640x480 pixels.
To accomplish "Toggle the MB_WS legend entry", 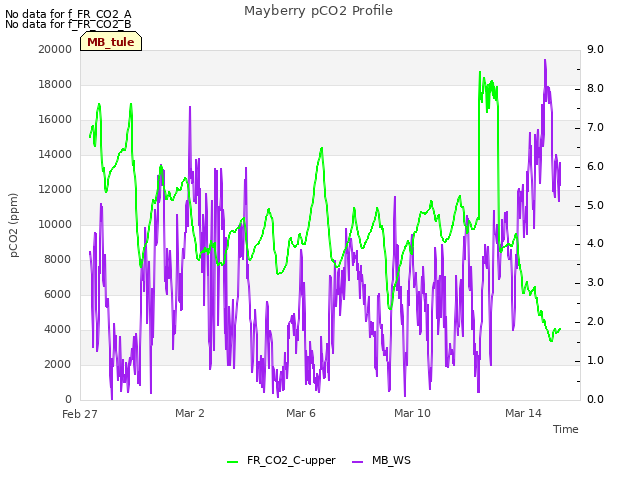I will tap(381, 461).
